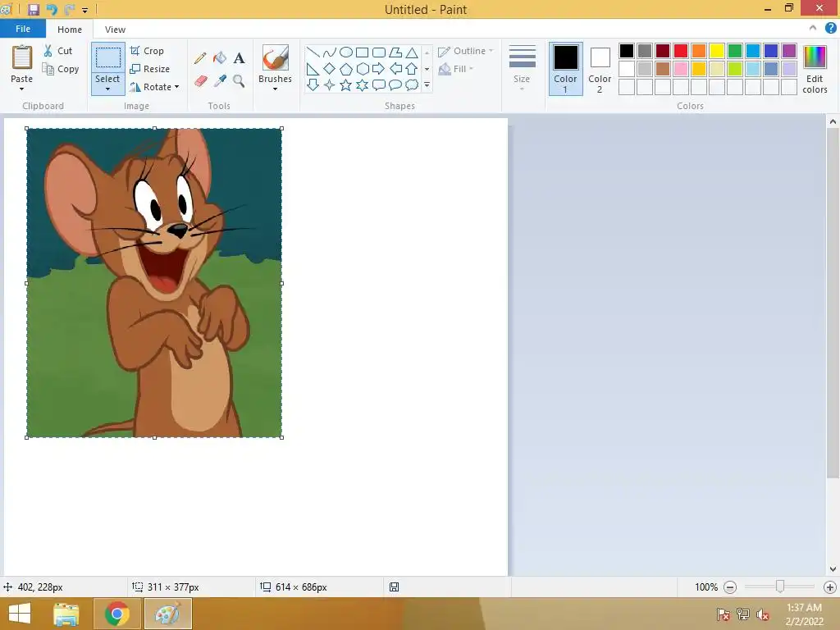Click the zoom slider handle

pyautogui.click(x=780, y=587)
